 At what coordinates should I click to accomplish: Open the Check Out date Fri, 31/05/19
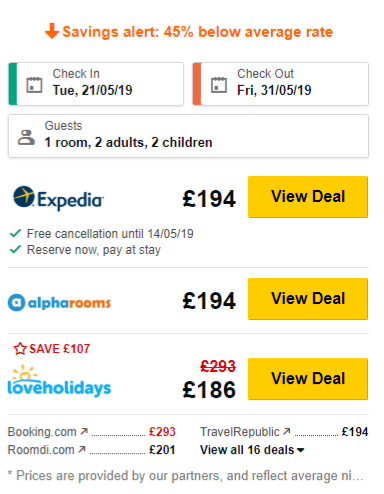point(281,84)
